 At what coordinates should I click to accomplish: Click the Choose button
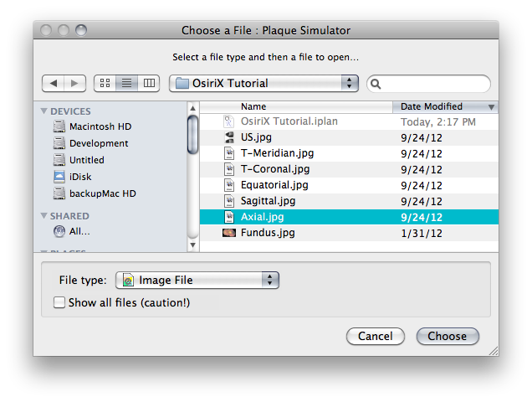(448, 336)
